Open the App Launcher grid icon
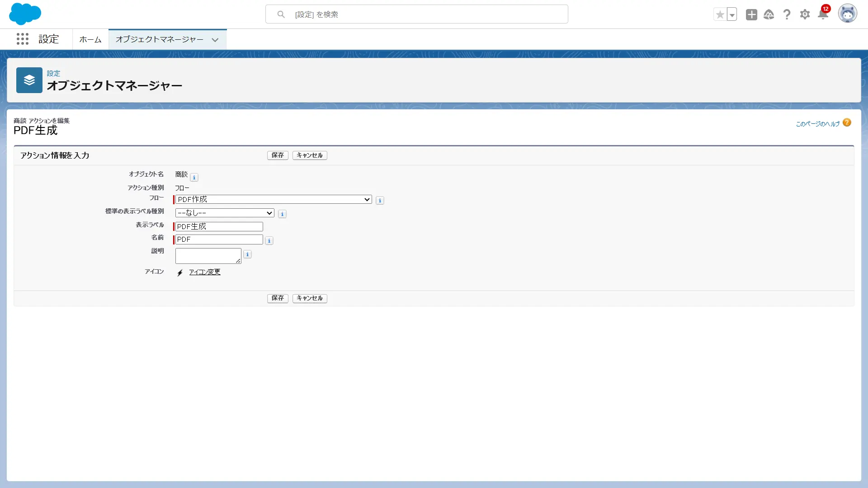Screen dimensions: 868x488 click(x=23, y=39)
